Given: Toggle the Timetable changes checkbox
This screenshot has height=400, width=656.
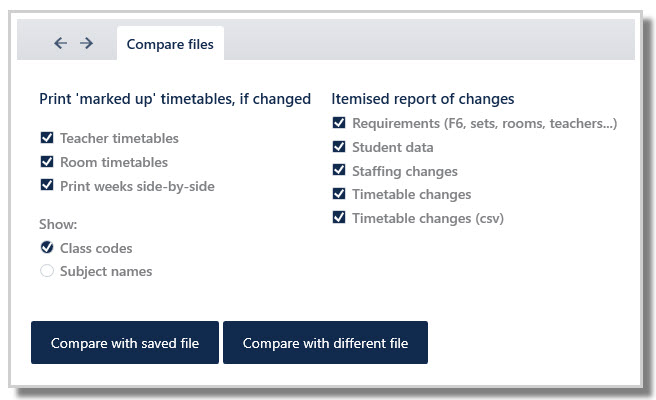Looking at the screenshot, I should pyautogui.click(x=339, y=193).
